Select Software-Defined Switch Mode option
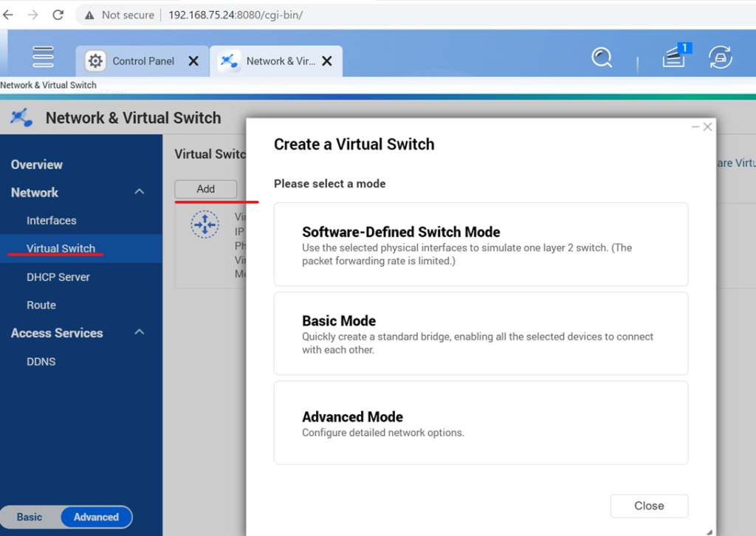 coord(481,244)
